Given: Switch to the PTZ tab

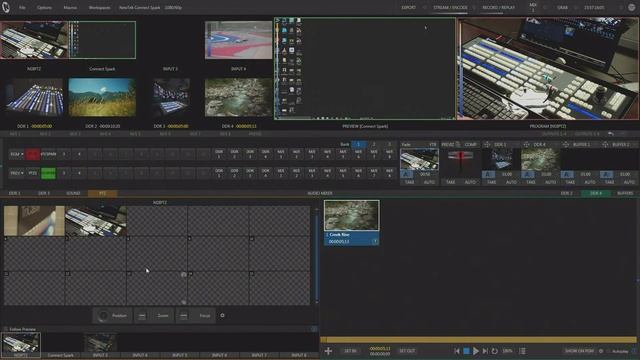Looking at the screenshot, I should (x=102, y=193).
